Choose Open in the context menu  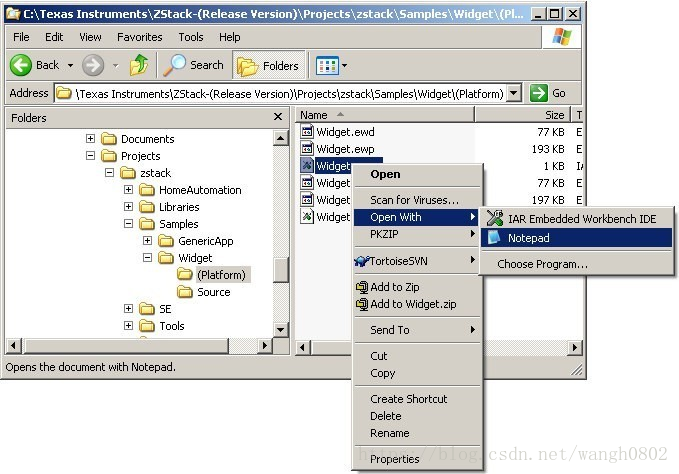(x=418, y=174)
